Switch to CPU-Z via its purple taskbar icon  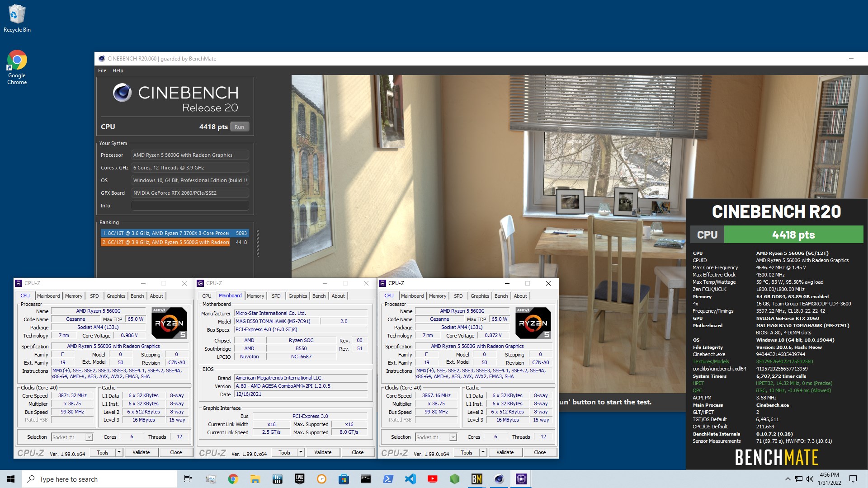point(521,479)
